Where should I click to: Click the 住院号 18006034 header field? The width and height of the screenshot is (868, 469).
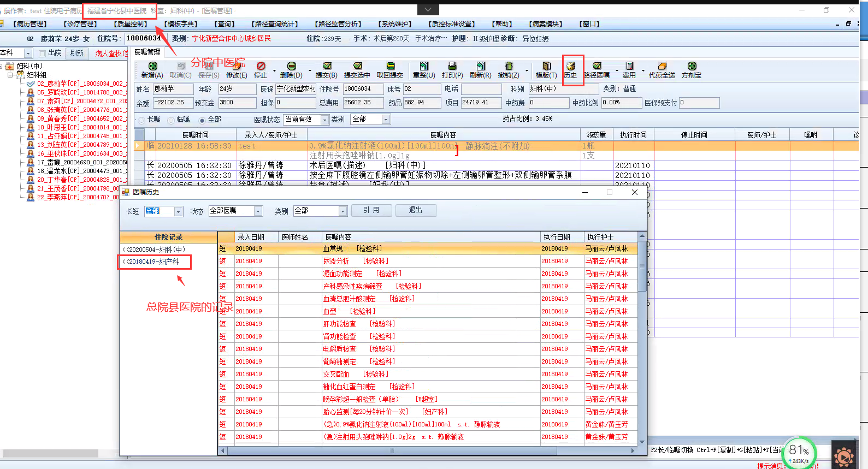pyautogui.click(x=144, y=38)
